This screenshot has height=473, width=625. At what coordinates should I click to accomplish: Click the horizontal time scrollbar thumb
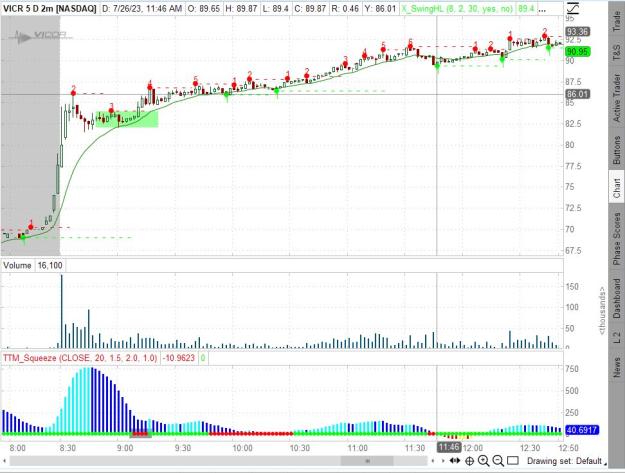367,461
